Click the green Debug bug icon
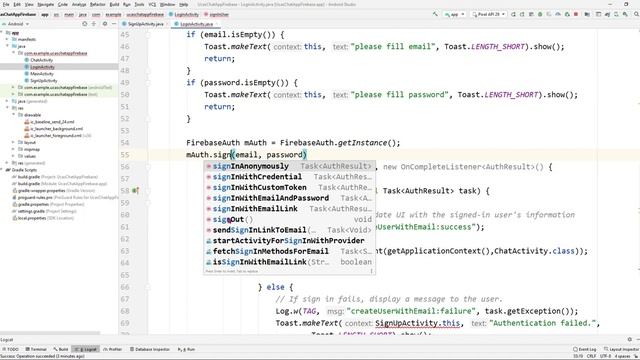 coord(540,14)
